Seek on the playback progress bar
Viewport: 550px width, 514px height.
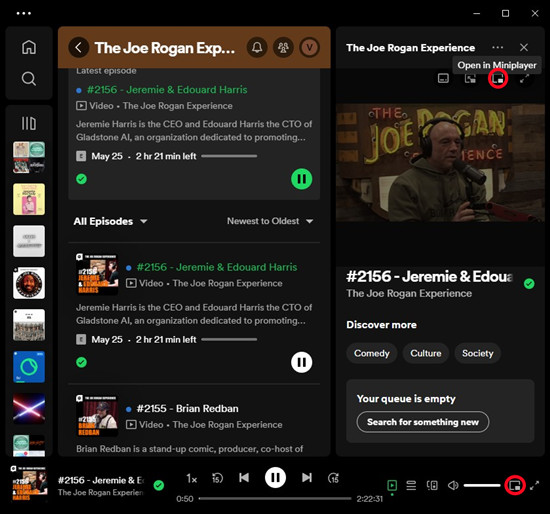tap(275, 498)
